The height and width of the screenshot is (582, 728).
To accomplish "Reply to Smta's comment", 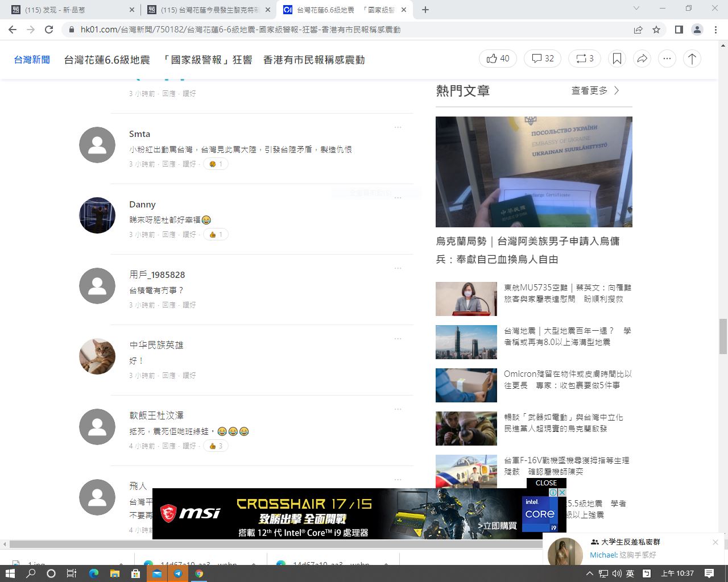I will (169, 164).
